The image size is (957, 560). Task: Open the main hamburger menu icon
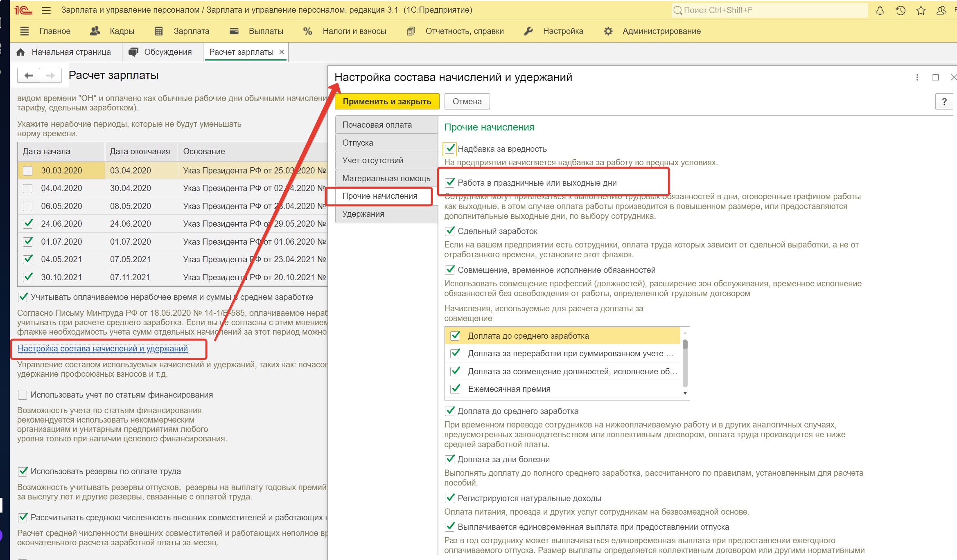(46, 10)
